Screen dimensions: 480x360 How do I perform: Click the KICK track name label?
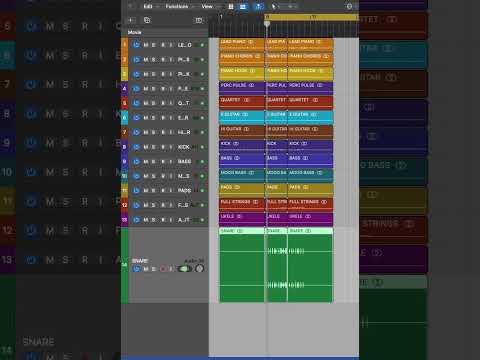pos(184,147)
